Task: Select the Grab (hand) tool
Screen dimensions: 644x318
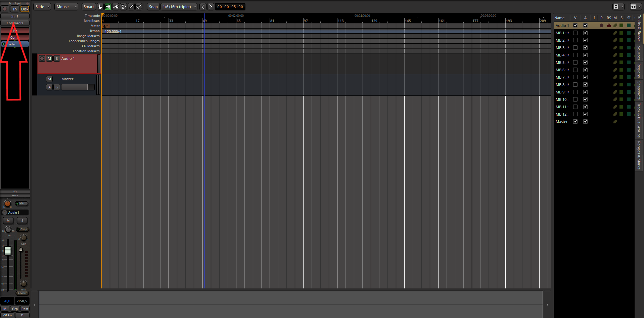Action: [100, 7]
